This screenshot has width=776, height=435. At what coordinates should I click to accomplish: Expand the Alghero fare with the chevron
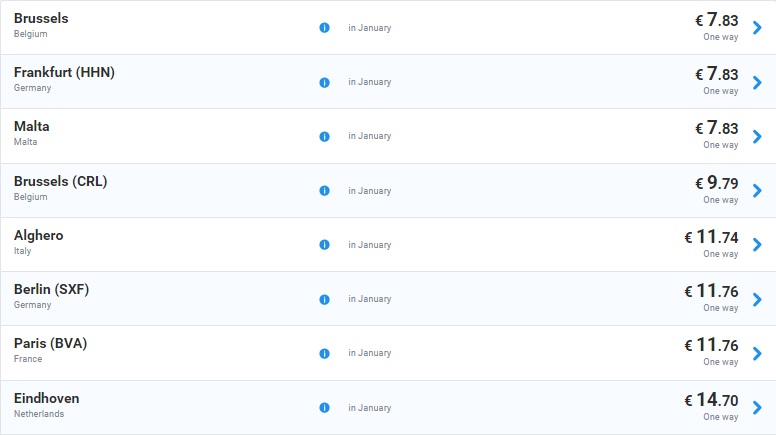[757, 244]
